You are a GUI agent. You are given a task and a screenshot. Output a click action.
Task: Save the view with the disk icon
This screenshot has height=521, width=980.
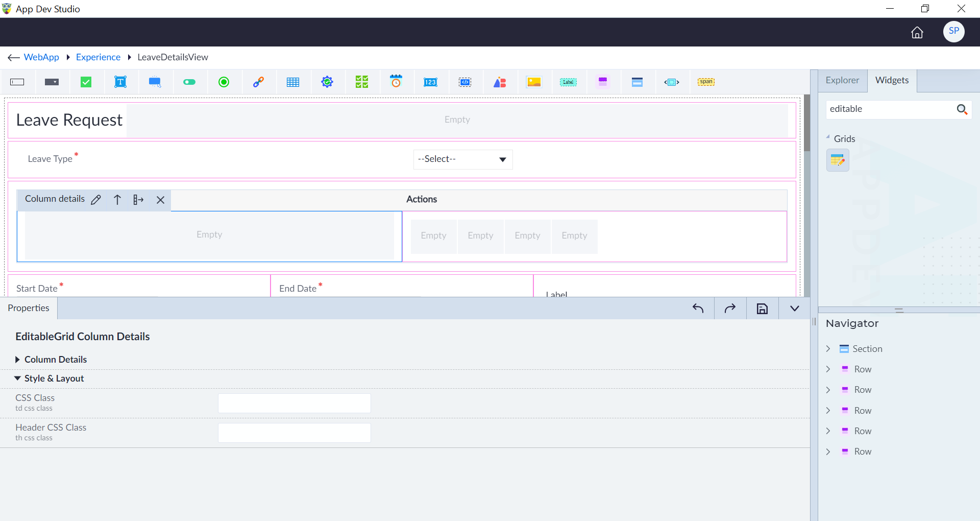point(763,309)
